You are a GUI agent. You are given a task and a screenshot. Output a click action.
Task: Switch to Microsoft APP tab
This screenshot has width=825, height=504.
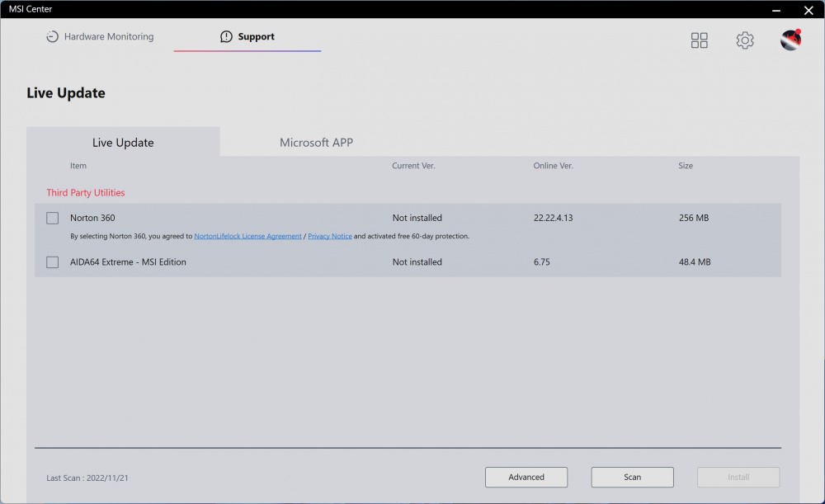pyautogui.click(x=316, y=143)
